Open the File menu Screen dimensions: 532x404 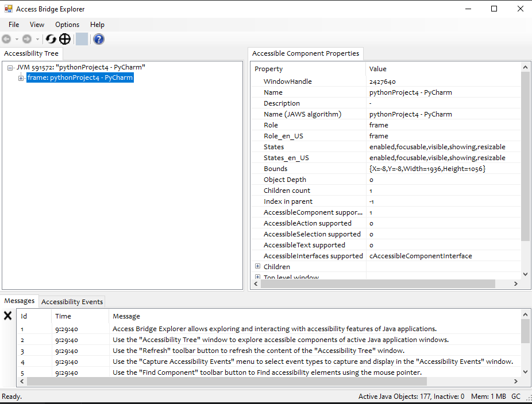point(14,25)
